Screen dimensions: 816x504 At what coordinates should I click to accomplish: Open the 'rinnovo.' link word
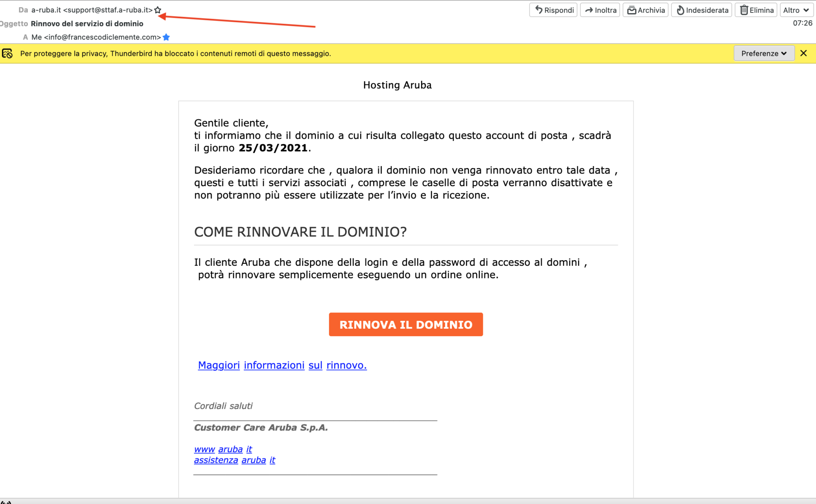point(347,365)
